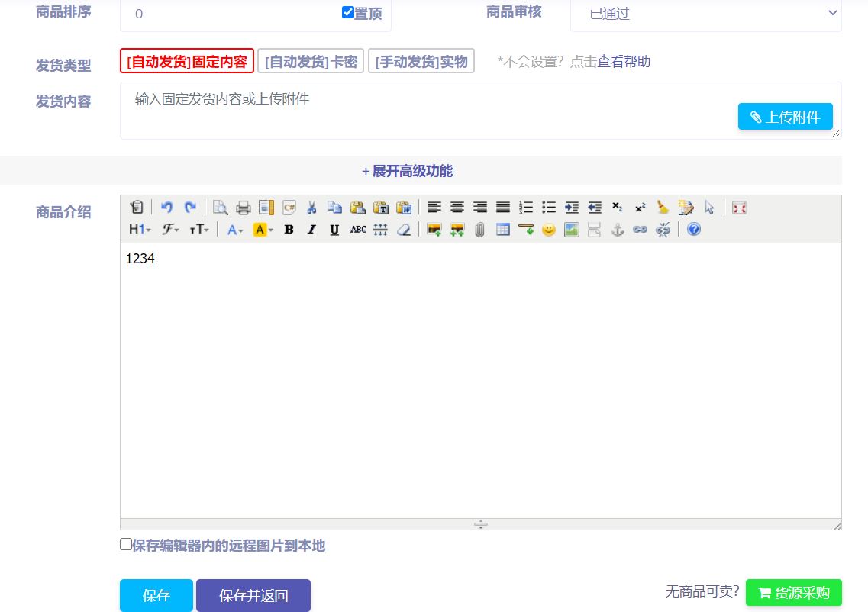868x612 pixels.
Task: Toggle 保存编辑器内的远程图片到本地 checkbox
Action: (x=126, y=545)
